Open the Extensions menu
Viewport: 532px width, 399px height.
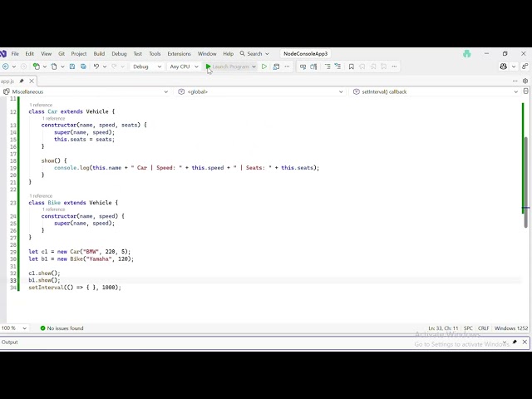tap(180, 53)
